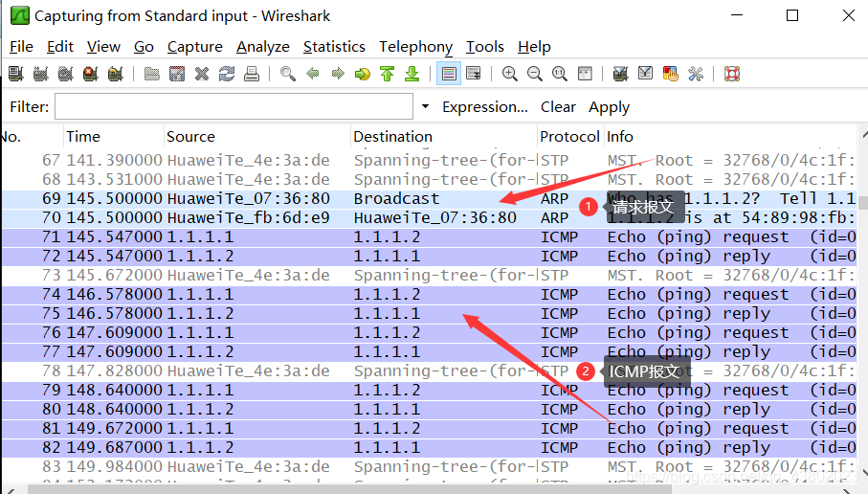Click the vertical scrollbar thumb of packet list
Viewport: 868px width, 494px height.
point(863,201)
